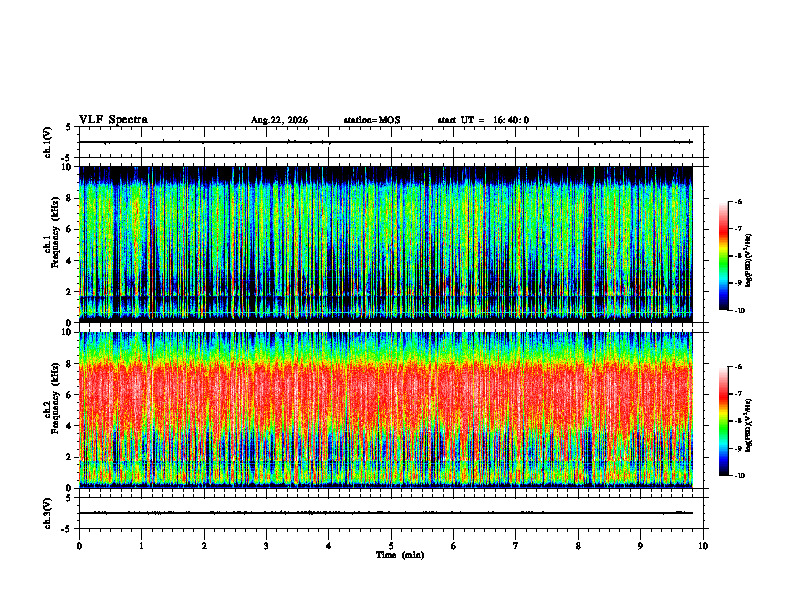
Task: Click the ch.2 spectrogram color scale bar
Action: click(x=723, y=421)
